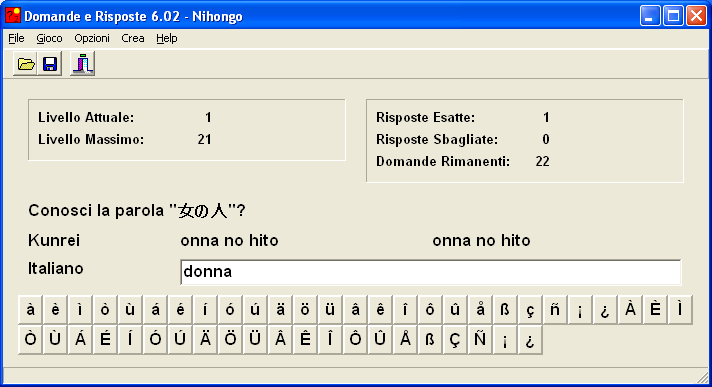Image resolution: width=712 pixels, height=387 pixels.
Task: Insert lowercase á acute character button
Action: pos(155,310)
